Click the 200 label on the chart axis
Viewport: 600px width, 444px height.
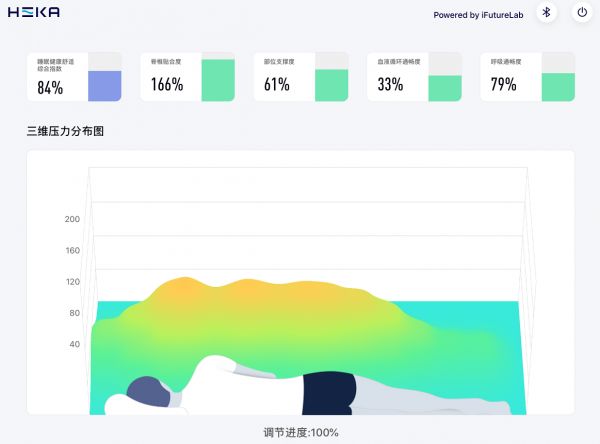click(72, 219)
